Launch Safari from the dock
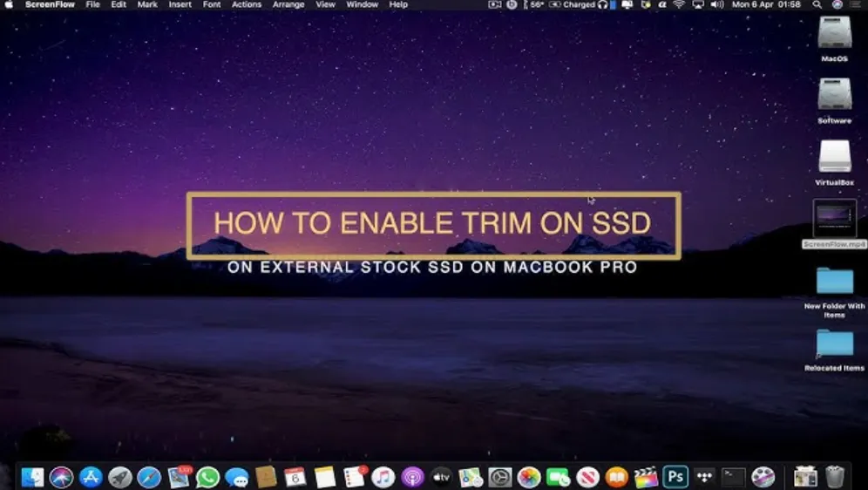This screenshot has height=490, width=868. (149, 477)
